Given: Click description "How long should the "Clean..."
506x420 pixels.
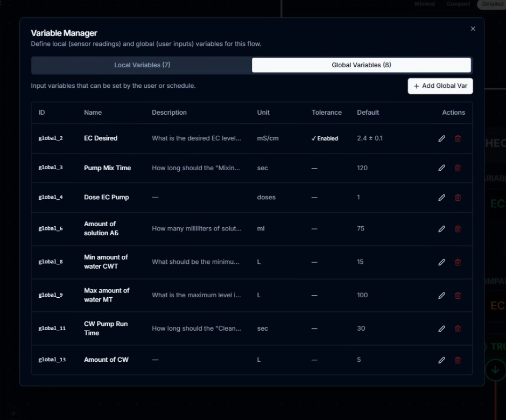Looking at the screenshot, I should (196, 328).
